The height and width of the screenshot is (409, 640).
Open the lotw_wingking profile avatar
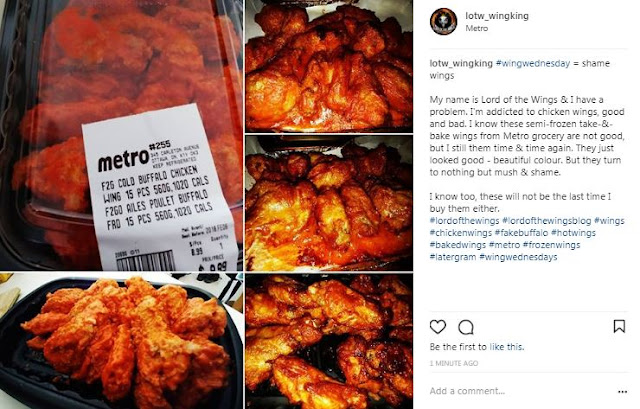[443, 22]
